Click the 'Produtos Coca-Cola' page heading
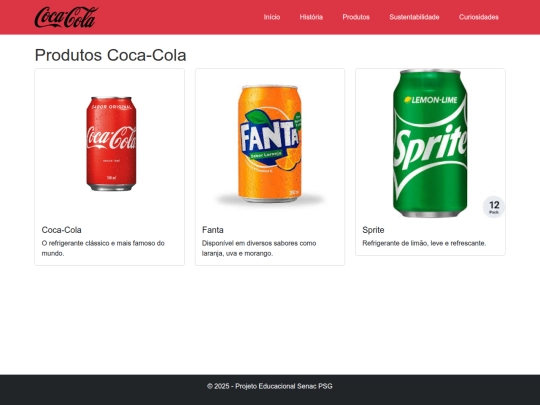The width and height of the screenshot is (540, 405). click(111, 55)
